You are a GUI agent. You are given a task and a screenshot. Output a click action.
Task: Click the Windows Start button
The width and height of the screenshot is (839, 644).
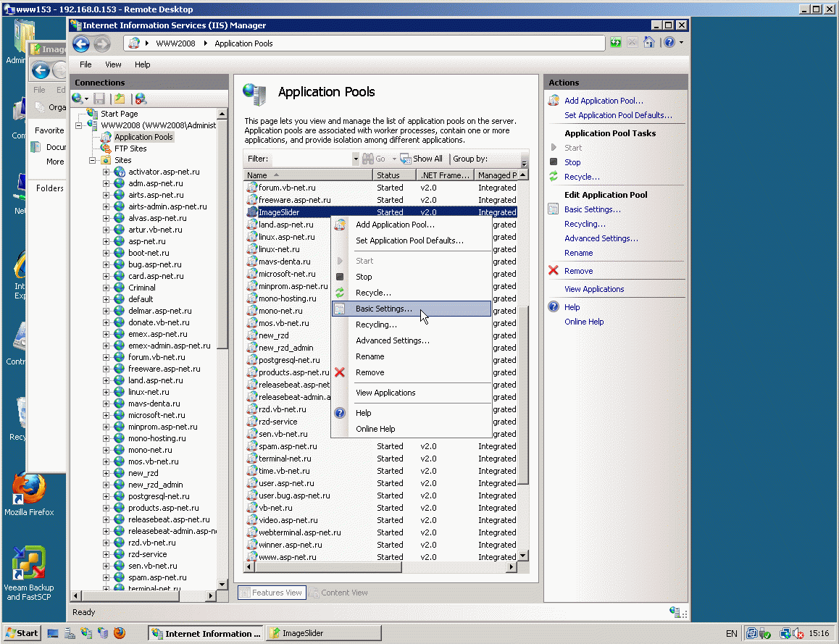(22, 633)
